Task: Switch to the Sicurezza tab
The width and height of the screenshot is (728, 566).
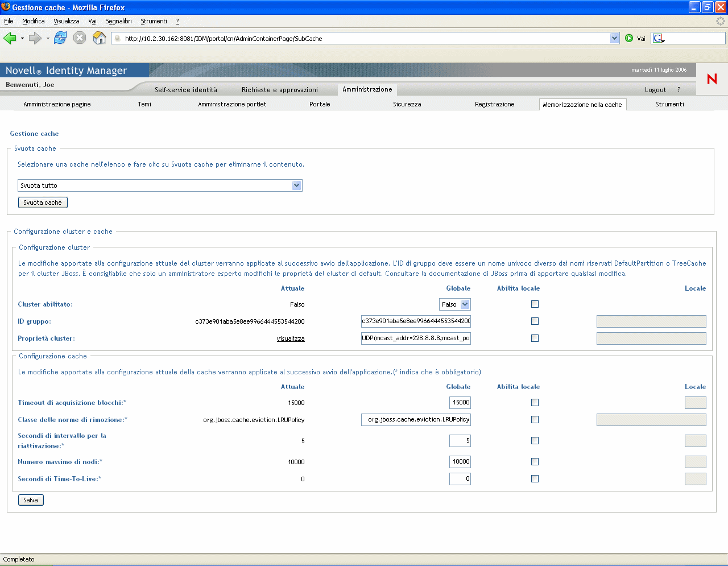Action: [407, 104]
